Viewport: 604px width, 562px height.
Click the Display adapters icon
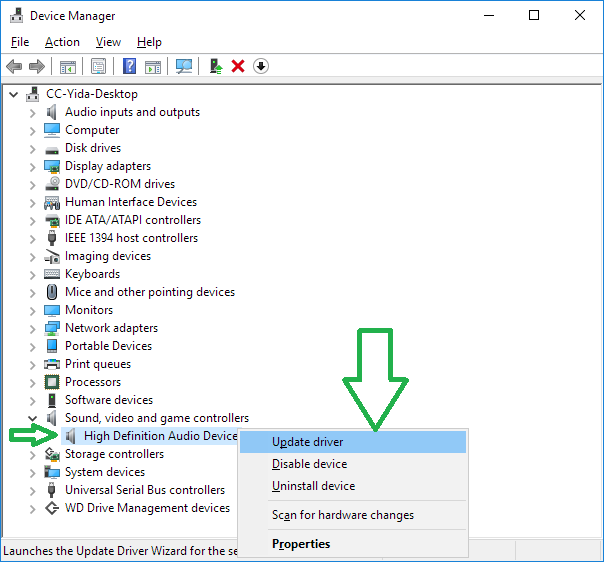(x=52, y=166)
